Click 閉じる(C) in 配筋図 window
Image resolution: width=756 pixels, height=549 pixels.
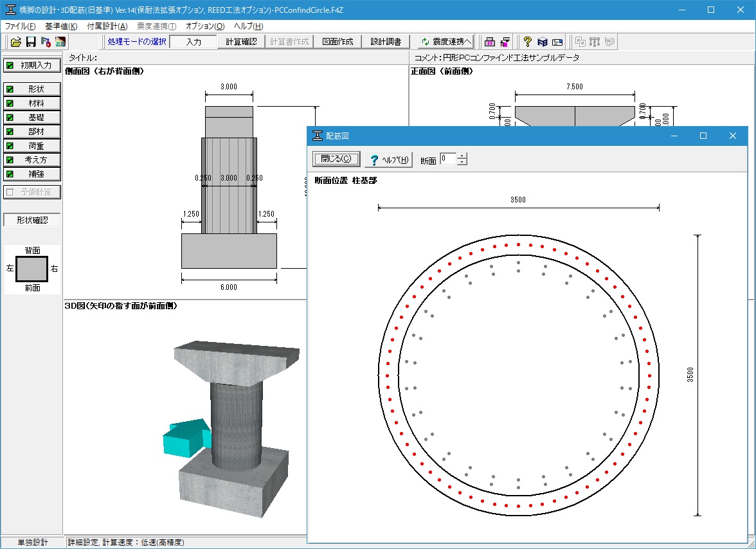(336, 159)
